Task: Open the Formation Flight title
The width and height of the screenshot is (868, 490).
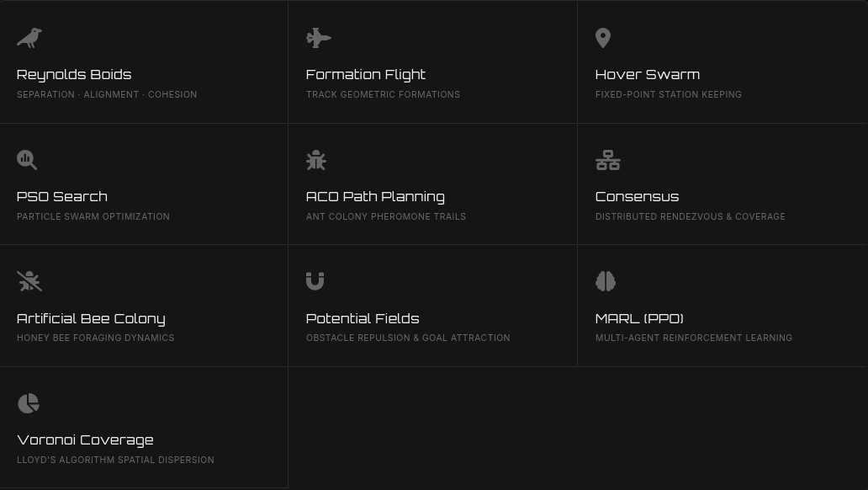Action: pyautogui.click(x=366, y=75)
